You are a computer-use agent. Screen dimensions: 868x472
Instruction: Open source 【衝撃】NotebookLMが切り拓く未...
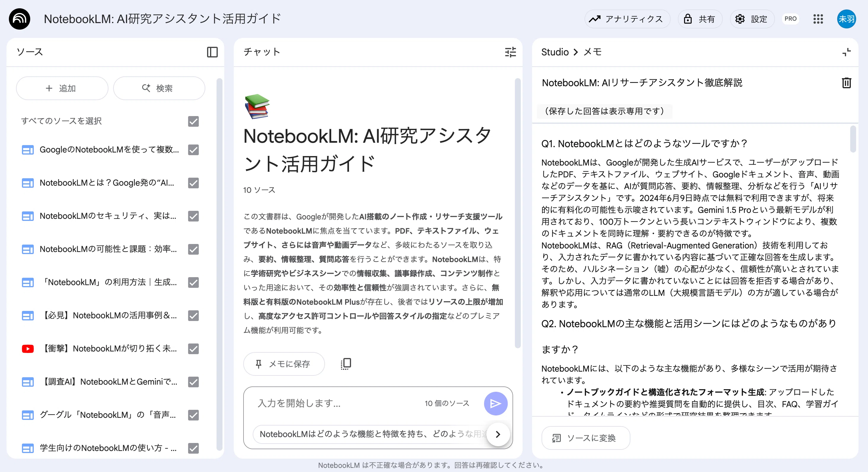pos(108,349)
